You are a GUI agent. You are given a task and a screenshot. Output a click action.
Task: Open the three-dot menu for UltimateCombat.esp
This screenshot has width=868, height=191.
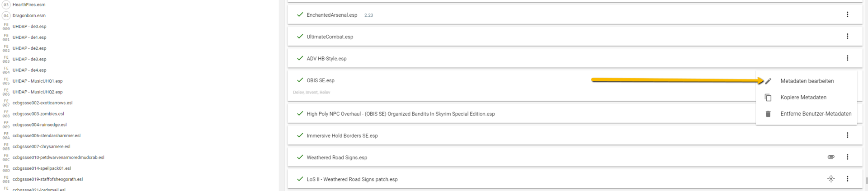847,36
